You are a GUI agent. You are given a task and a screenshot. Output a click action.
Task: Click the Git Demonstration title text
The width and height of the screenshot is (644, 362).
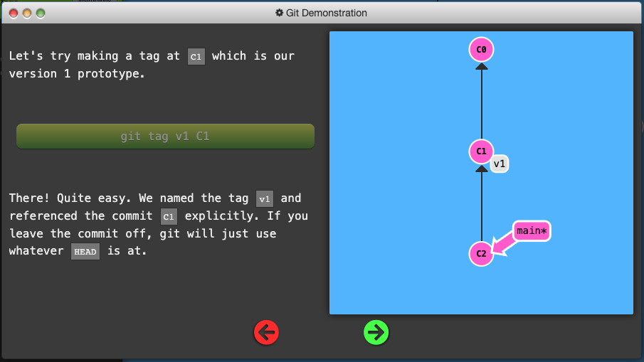tap(326, 13)
